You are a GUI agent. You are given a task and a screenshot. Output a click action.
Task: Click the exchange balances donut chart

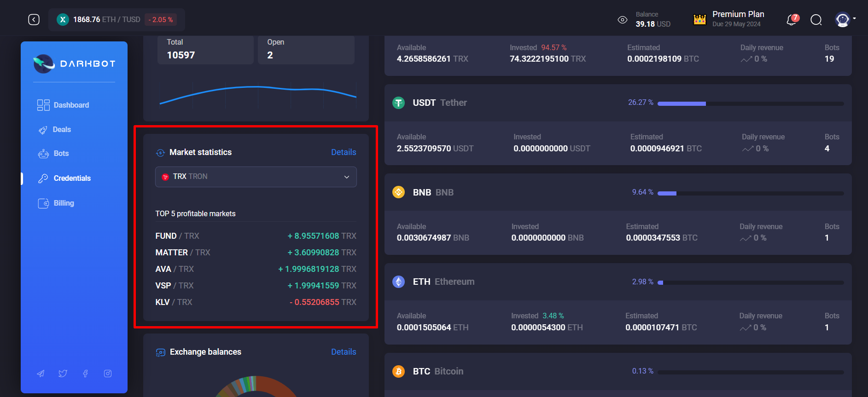(256, 386)
